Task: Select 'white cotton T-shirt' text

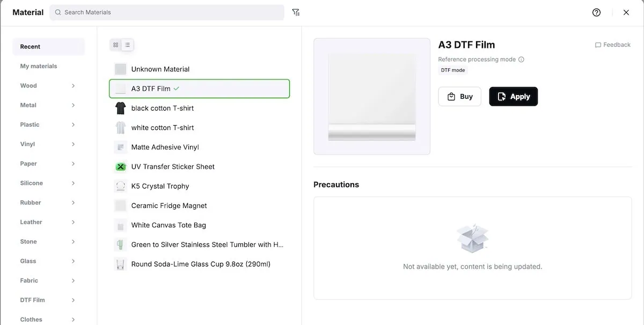Action: pyautogui.click(x=163, y=128)
